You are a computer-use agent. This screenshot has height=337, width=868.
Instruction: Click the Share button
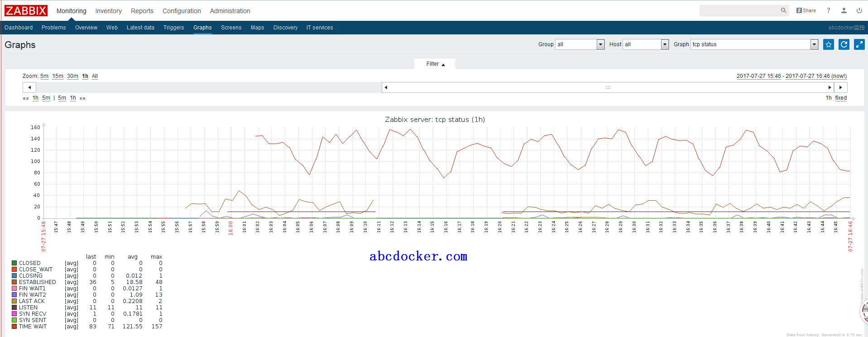[x=806, y=10]
